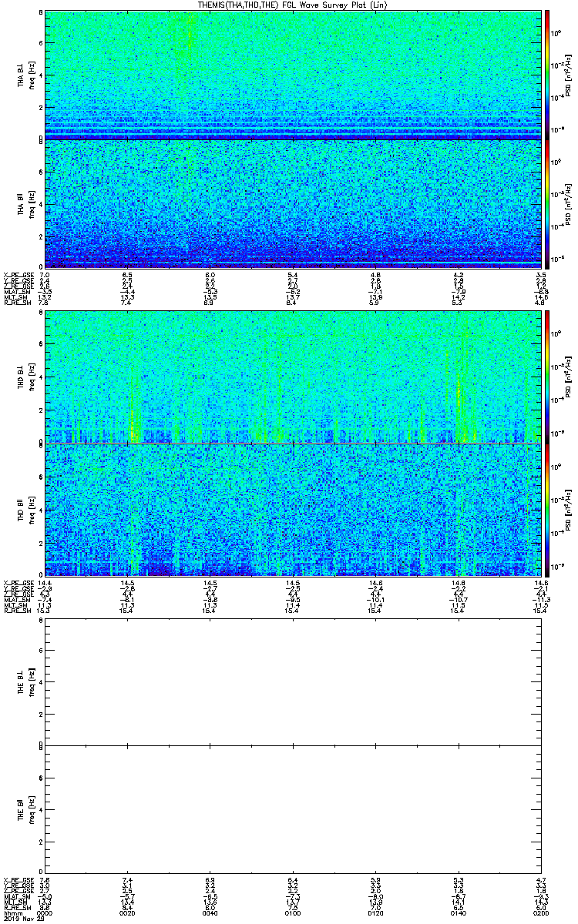Click the THEMIS FGL Wave Survey Plot title
The image size is (578, 924).
click(x=294, y=5)
